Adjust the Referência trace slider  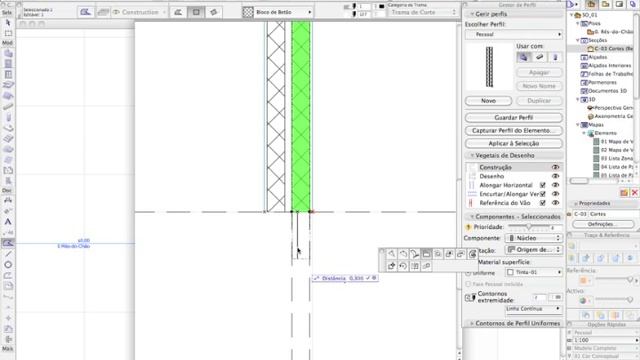(x=614, y=279)
